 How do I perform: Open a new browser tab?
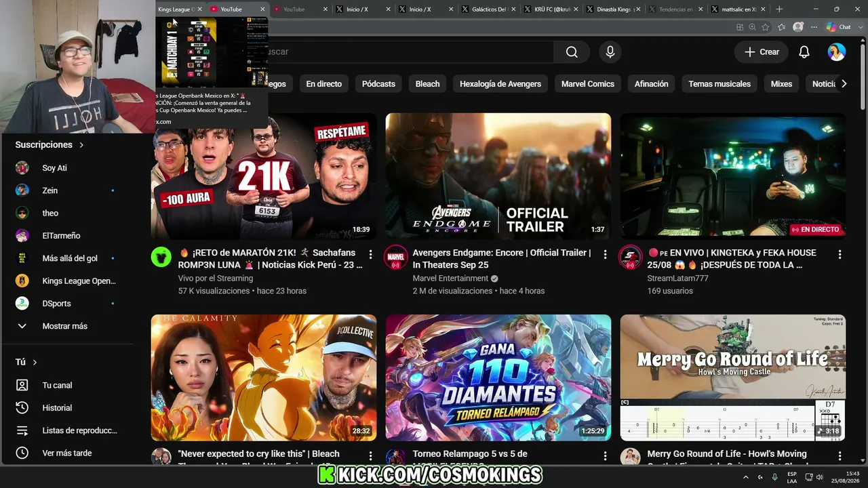coord(779,9)
